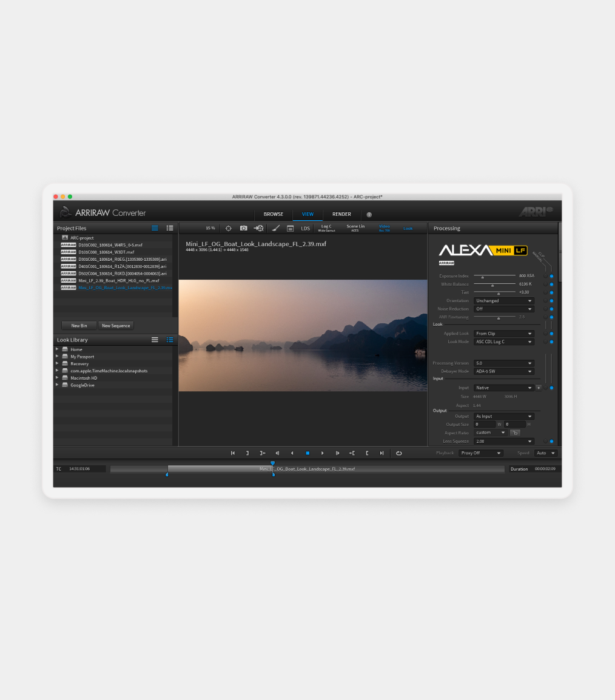Toggle the Look button in viewer toolbar
Image resolution: width=615 pixels, height=700 pixels.
click(x=408, y=229)
